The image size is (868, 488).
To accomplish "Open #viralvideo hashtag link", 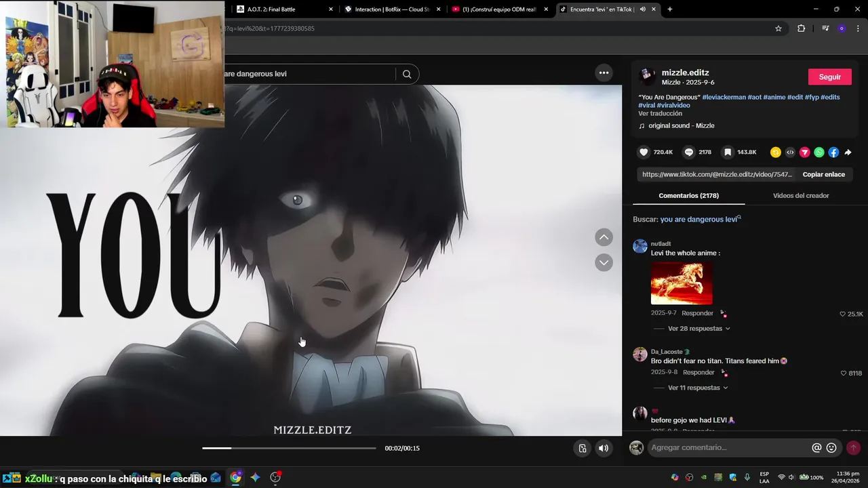I will 673,106.
